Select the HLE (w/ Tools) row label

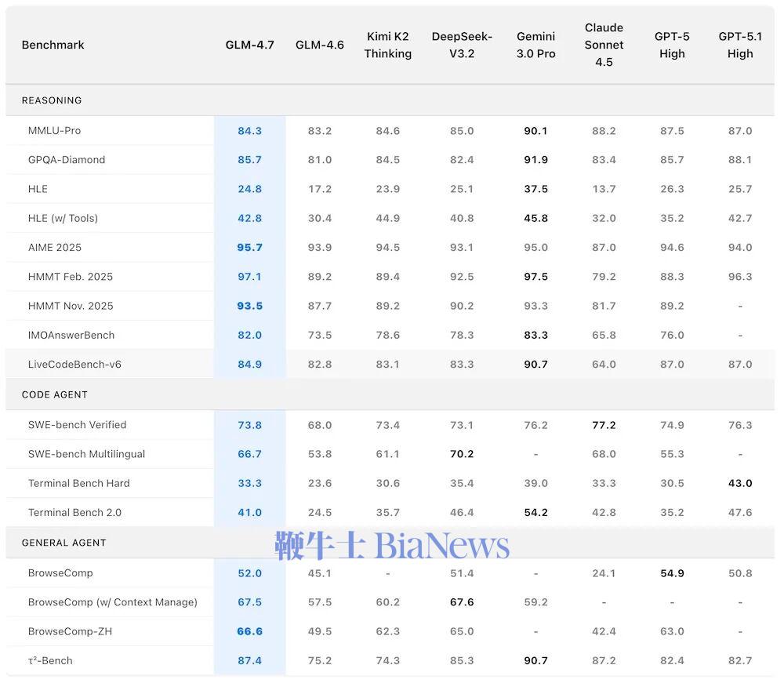(x=63, y=218)
